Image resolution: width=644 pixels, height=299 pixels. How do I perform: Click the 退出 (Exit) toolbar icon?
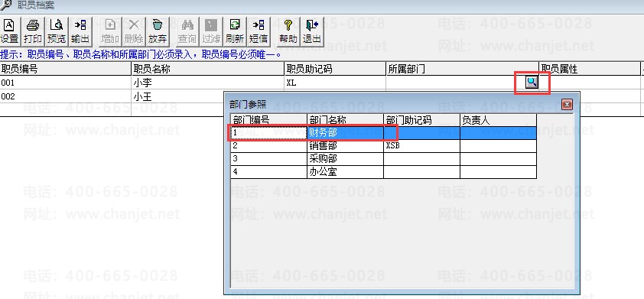(x=312, y=31)
